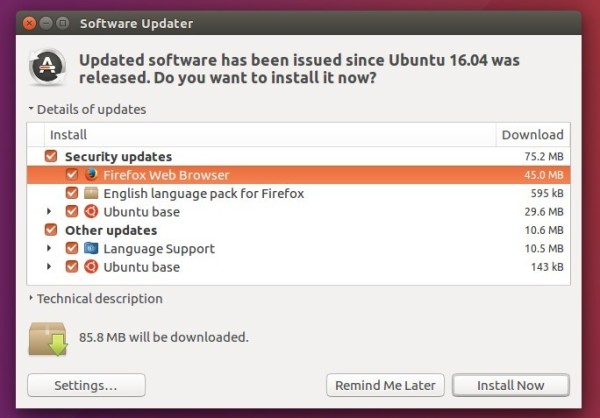Viewport: 600px width, 418px height.
Task: Choose Remind Me Later
Action: (x=385, y=385)
